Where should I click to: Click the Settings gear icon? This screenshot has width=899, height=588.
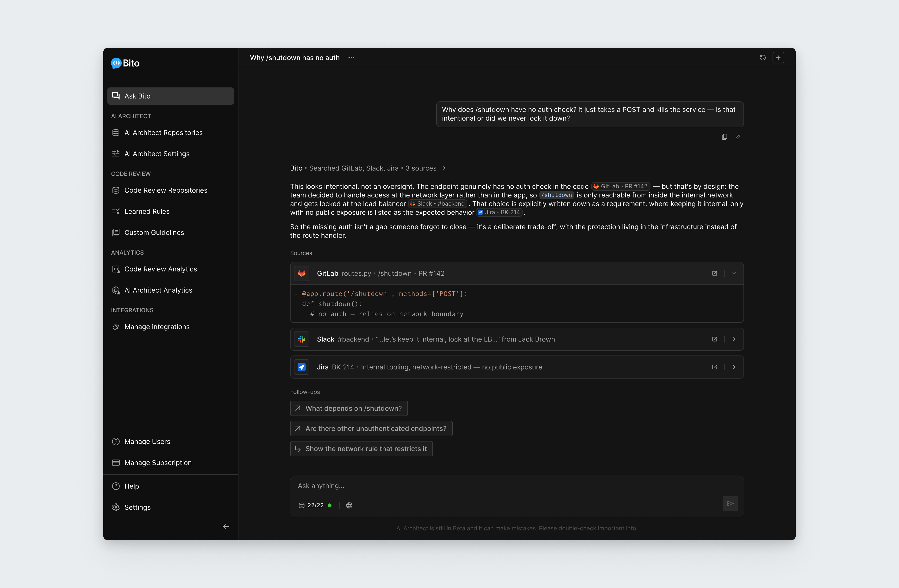(116, 507)
